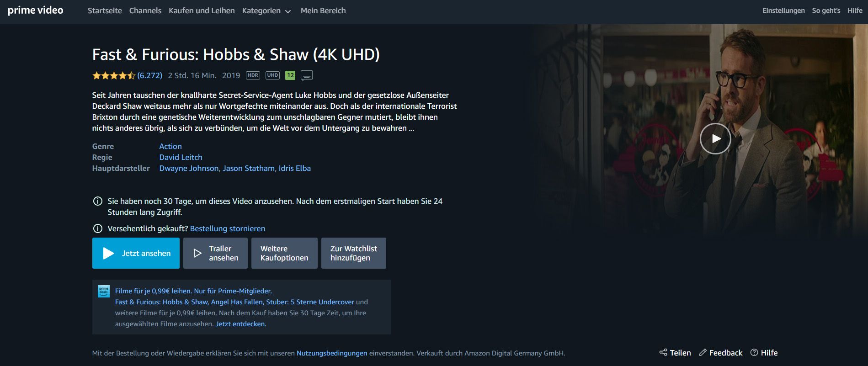The image size is (868, 366).
Task: Go to Kaufen und Leihen
Action: pos(202,11)
